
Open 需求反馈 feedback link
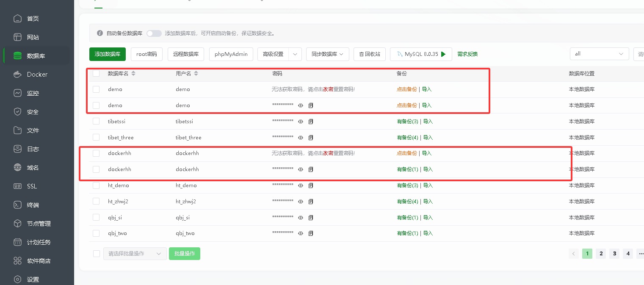[x=467, y=54]
